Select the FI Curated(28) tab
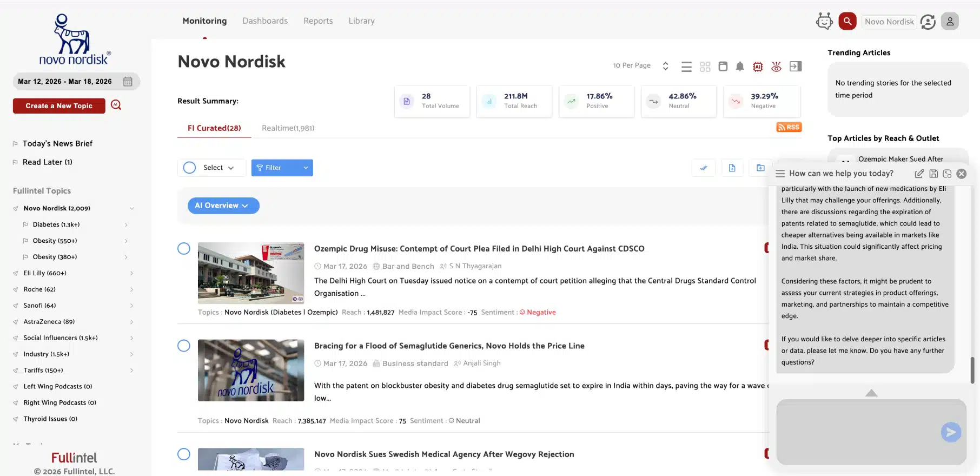This screenshot has width=980, height=476. click(214, 128)
